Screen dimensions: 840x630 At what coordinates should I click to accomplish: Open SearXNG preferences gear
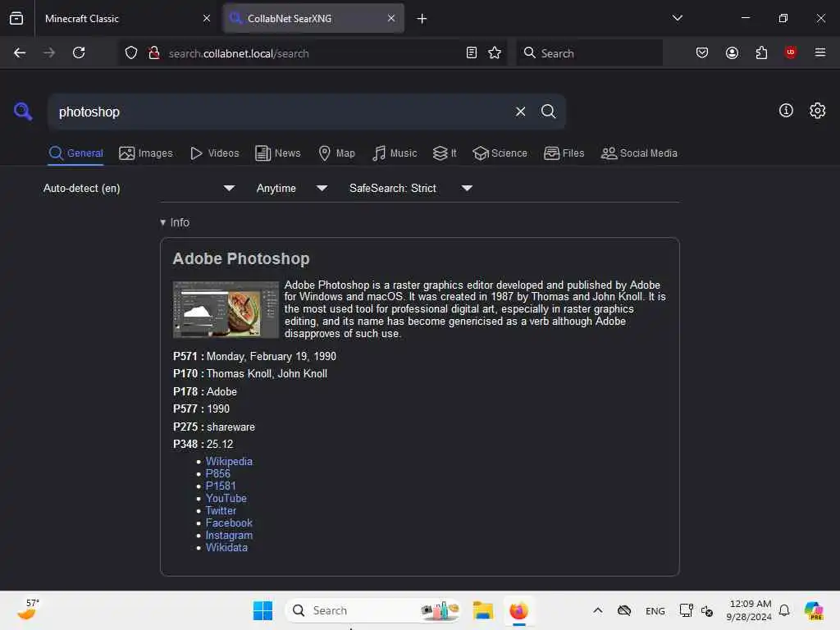(x=818, y=111)
